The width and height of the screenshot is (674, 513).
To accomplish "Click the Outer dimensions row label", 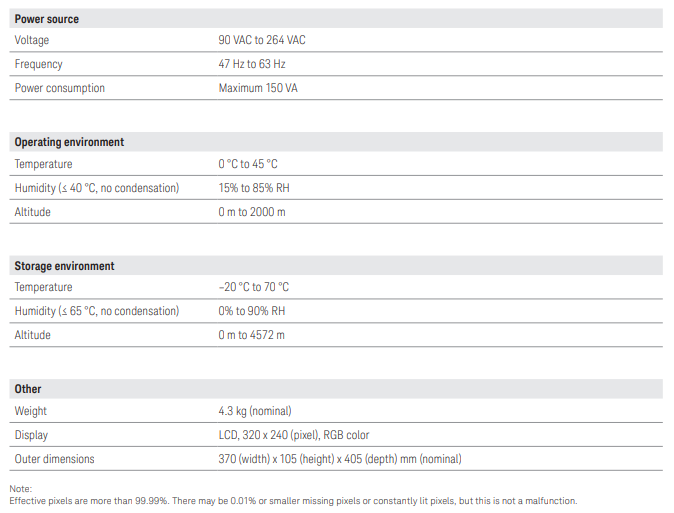I will tap(54, 459).
